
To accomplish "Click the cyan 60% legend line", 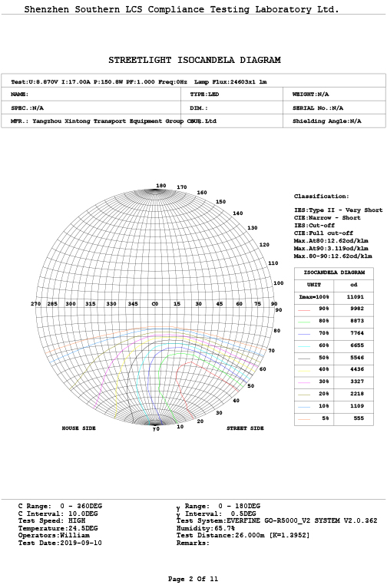I will [304, 347].
